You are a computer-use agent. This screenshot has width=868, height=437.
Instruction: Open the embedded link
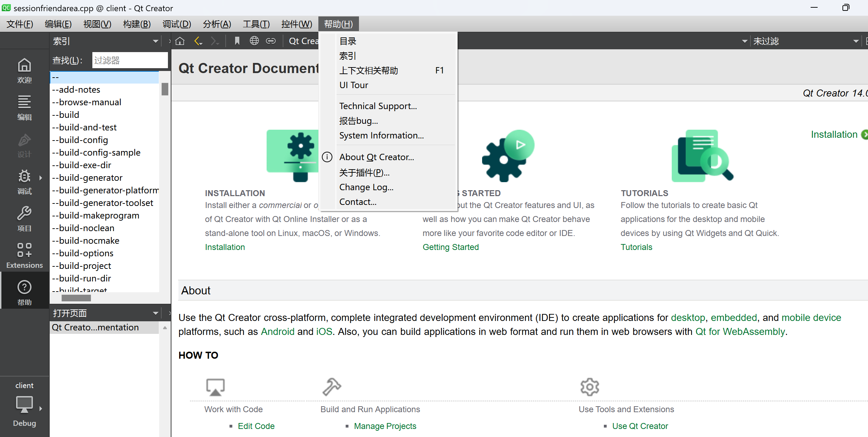[734, 317]
